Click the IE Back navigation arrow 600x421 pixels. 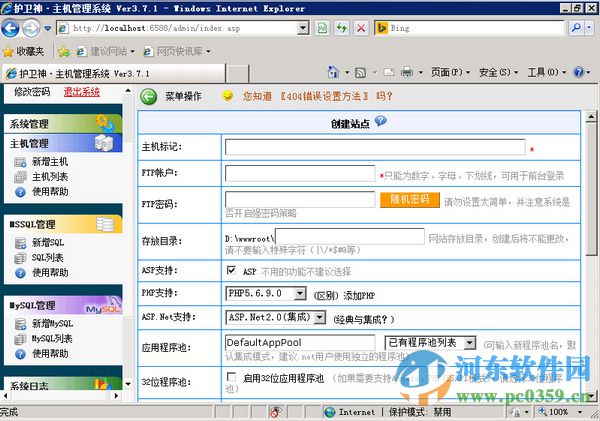[10, 28]
